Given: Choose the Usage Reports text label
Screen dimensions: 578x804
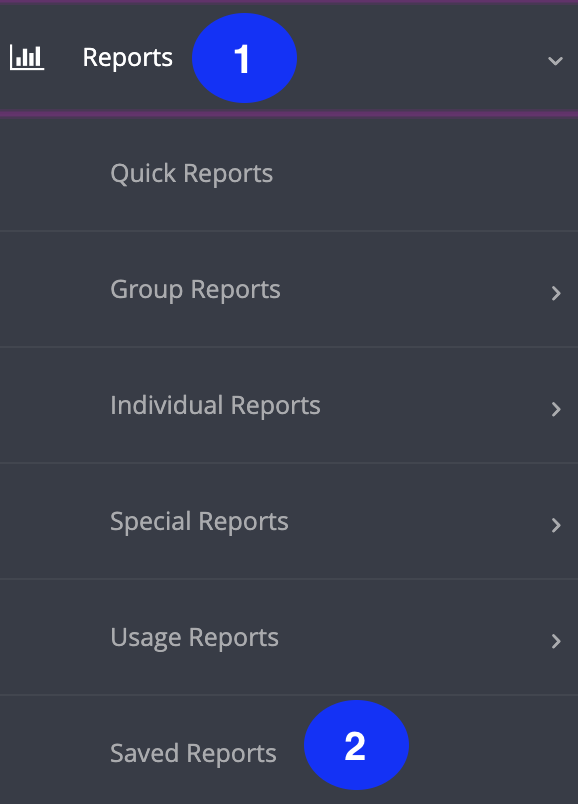Looking at the screenshot, I should 194,638.
